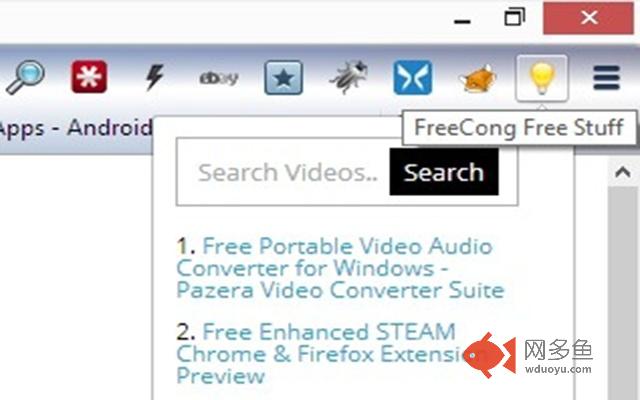Viewport: 640px width, 400px height.
Task: Open the Chrome hamburger menu
Action: pyautogui.click(x=607, y=78)
